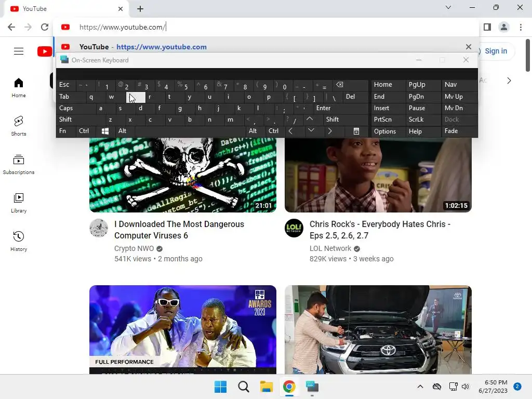Toggle the Nav key on the keyboard
This screenshot has height=399, width=532.
pyautogui.click(x=459, y=85)
